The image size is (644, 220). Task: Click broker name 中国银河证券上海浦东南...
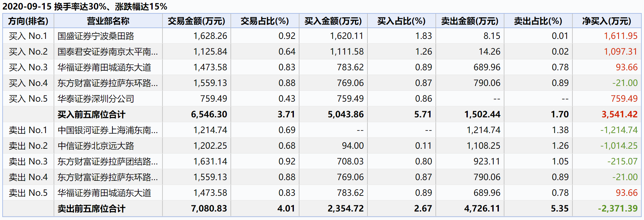click(x=108, y=130)
